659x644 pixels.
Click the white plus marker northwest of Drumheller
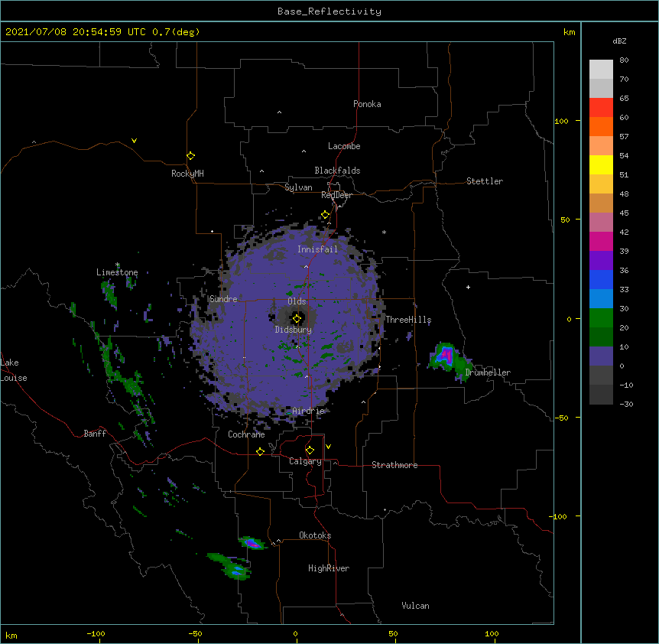point(468,287)
